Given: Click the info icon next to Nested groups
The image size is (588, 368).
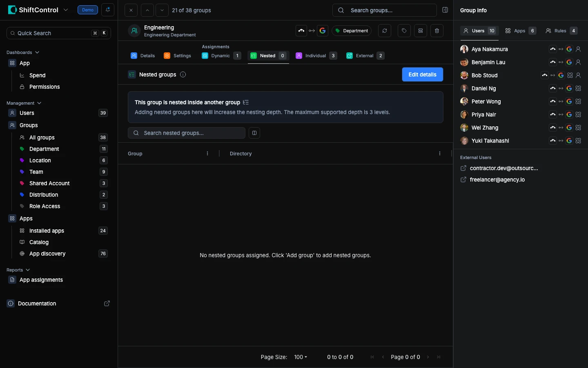Looking at the screenshot, I should pos(183,74).
